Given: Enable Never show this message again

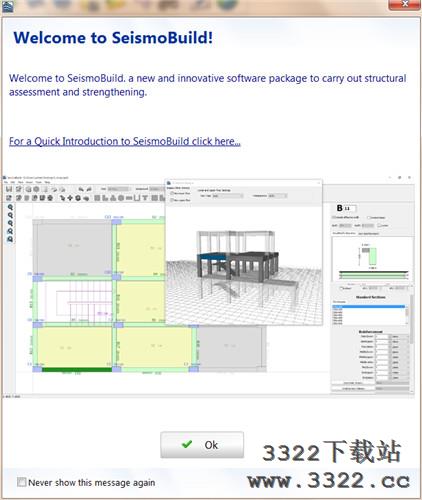Looking at the screenshot, I should point(22,482).
